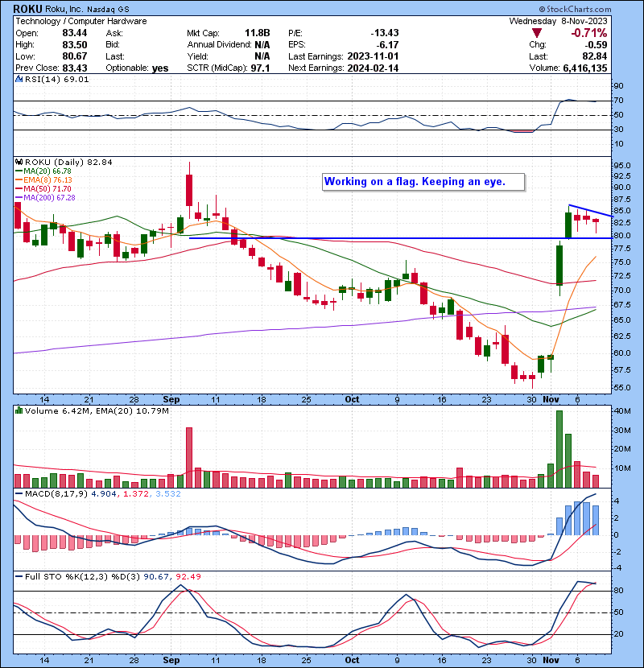The width and height of the screenshot is (644, 668).
Task: Click the N/A value beside Annual Dividend
Action: (x=262, y=45)
